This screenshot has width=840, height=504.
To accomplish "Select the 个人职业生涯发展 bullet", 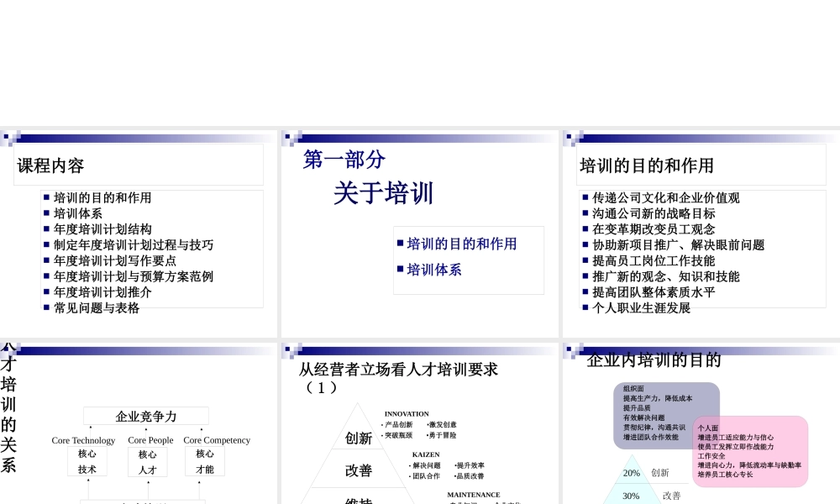I will coord(641,308).
